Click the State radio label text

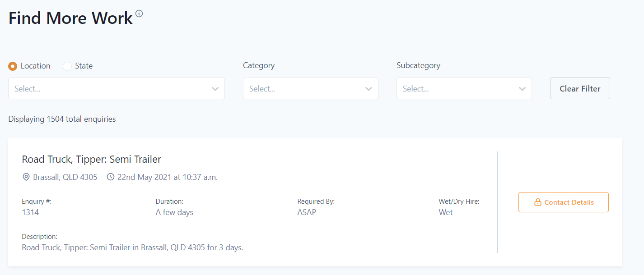[84, 66]
